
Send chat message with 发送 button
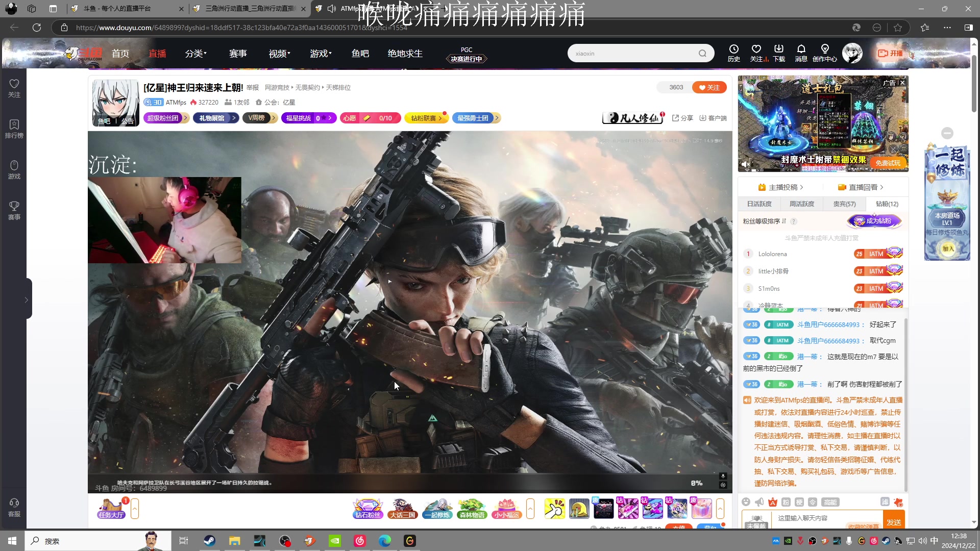click(x=894, y=519)
